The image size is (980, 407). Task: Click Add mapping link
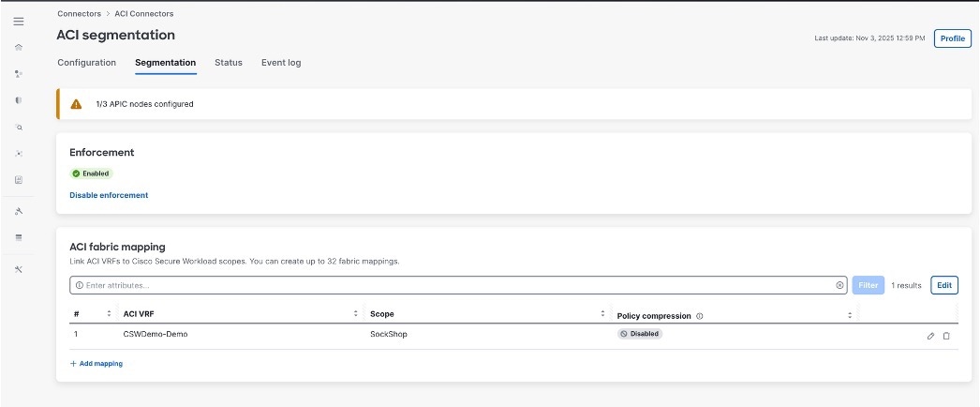click(97, 363)
